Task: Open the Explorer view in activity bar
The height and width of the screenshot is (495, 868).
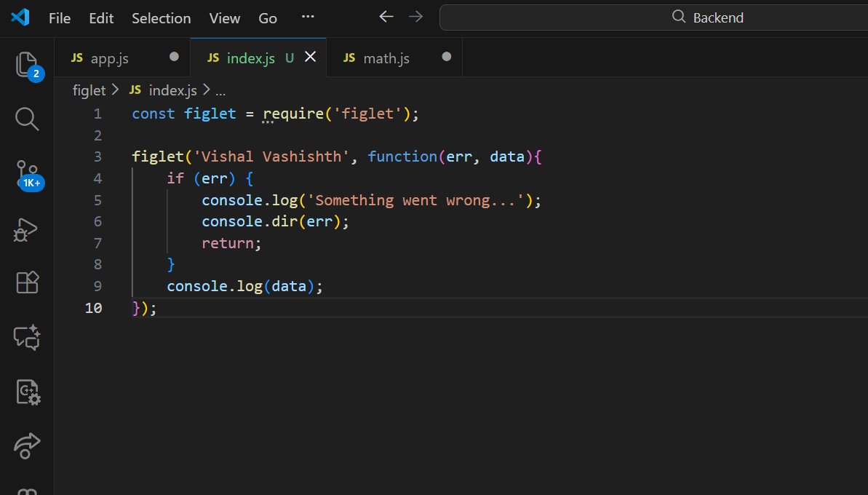Action: (26, 64)
